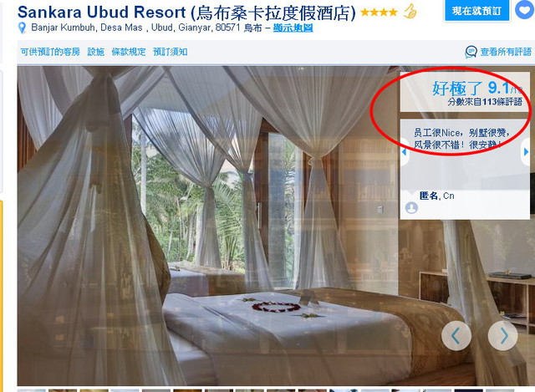The image size is (535, 392).
Task: Click the four-star rating icon
Action: (x=379, y=13)
